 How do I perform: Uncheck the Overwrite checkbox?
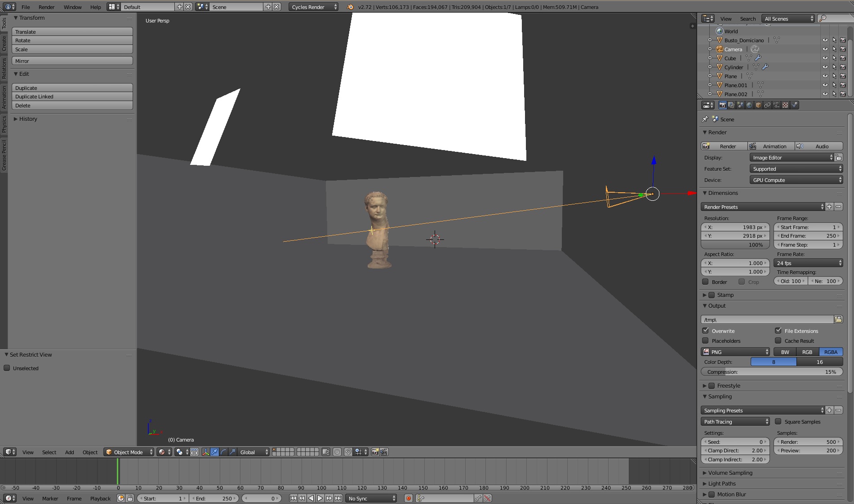pos(706,331)
